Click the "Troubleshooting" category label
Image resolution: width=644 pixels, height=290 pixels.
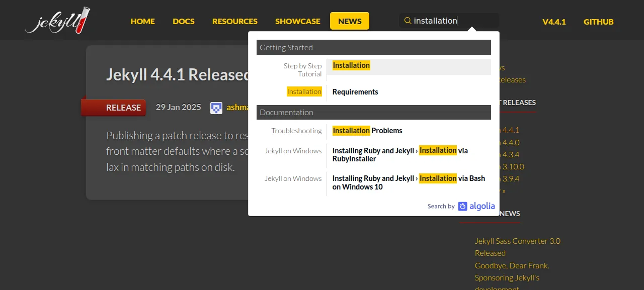coord(296,131)
